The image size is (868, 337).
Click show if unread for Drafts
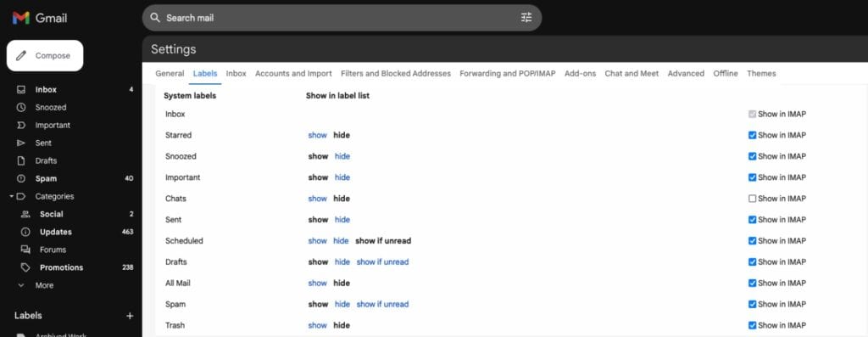coord(382,261)
